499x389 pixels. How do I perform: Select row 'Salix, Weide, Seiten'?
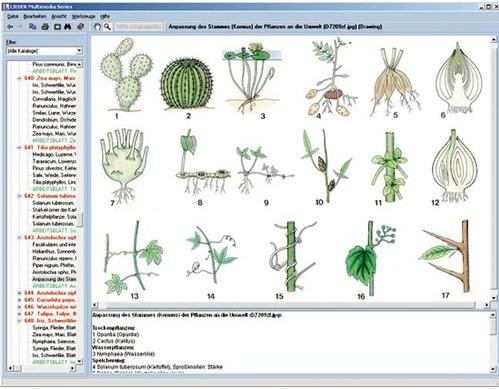(54, 175)
